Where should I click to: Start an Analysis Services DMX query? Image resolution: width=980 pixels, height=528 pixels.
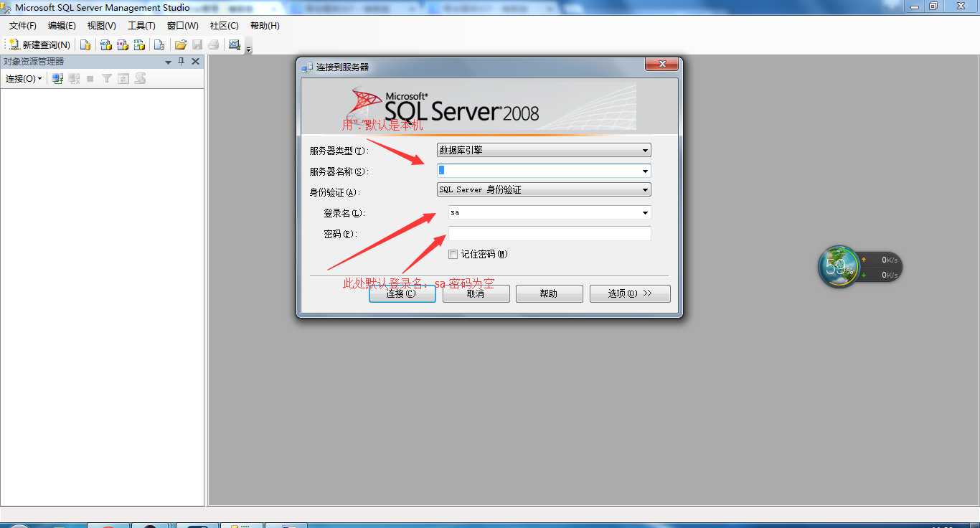[x=123, y=44]
